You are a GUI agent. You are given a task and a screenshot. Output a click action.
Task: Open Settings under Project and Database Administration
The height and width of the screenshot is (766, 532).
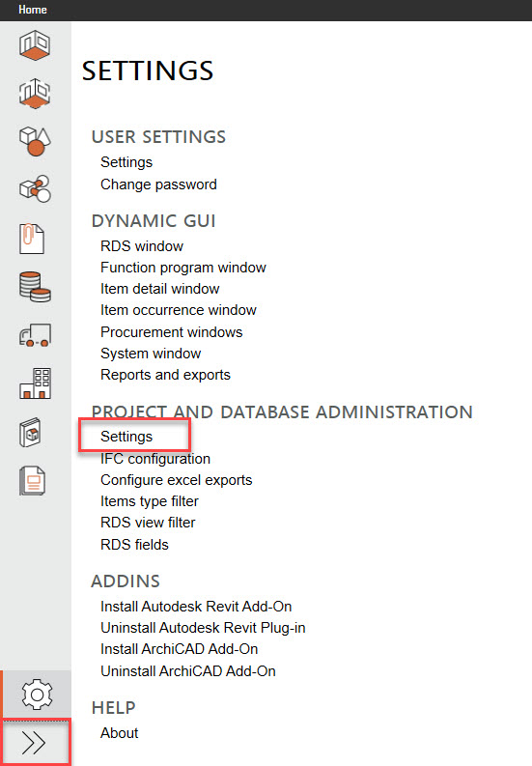click(126, 437)
